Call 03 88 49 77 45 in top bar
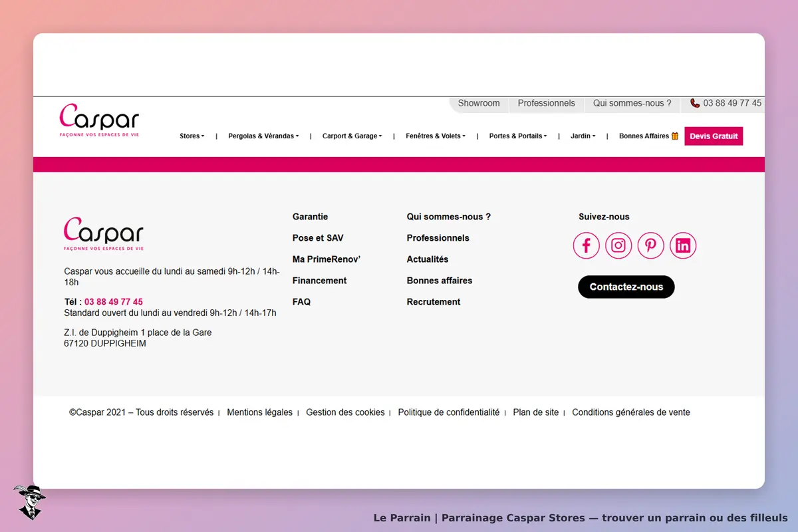This screenshot has width=798, height=532. [732, 103]
